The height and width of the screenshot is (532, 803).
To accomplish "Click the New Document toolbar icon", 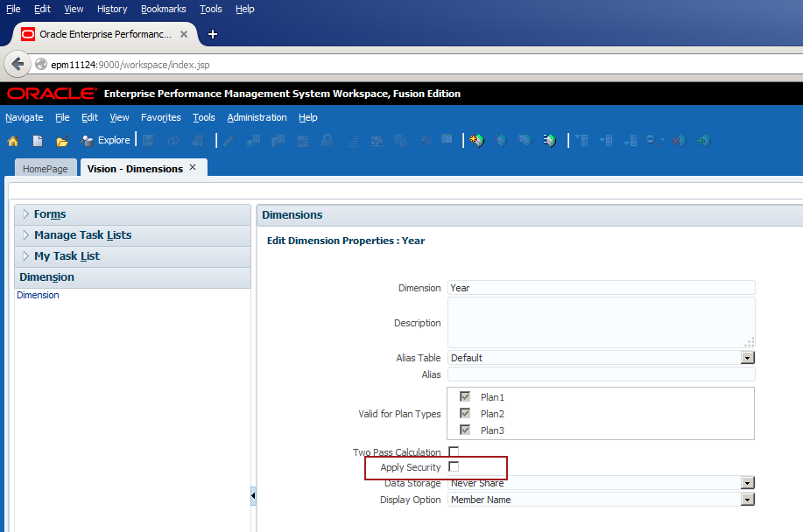I will (38, 141).
